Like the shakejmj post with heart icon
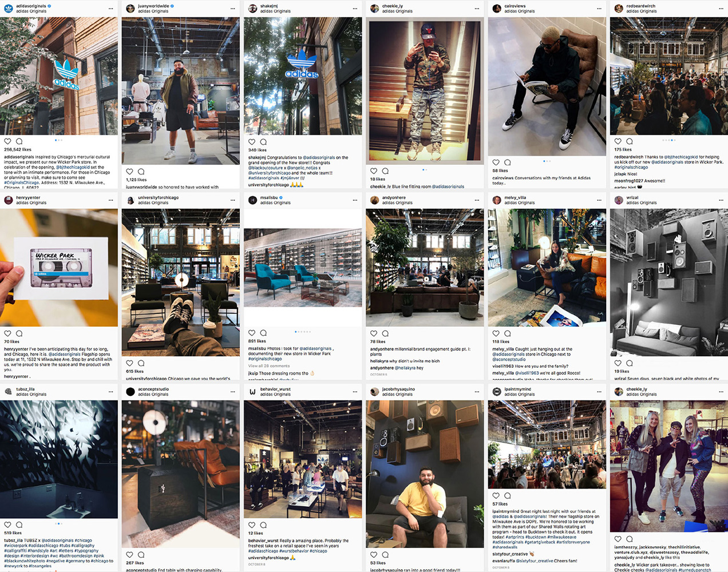This screenshot has width=728, height=572. (x=252, y=142)
